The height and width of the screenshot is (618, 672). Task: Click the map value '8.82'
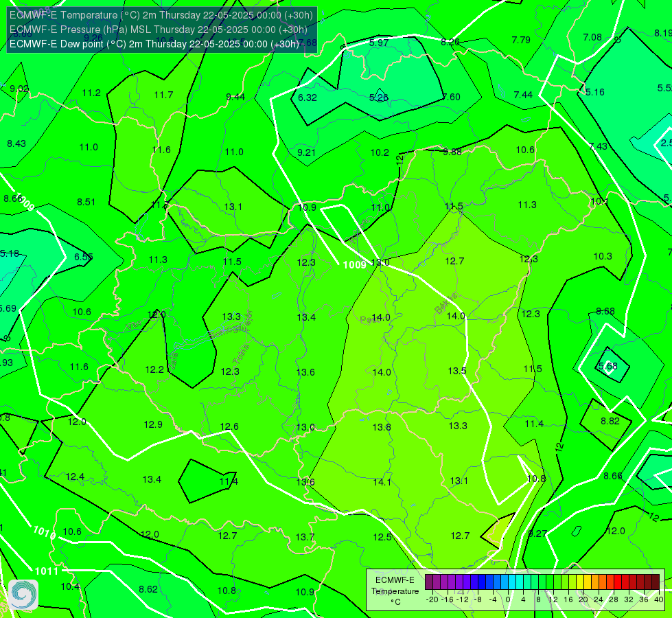[x=610, y=421]
